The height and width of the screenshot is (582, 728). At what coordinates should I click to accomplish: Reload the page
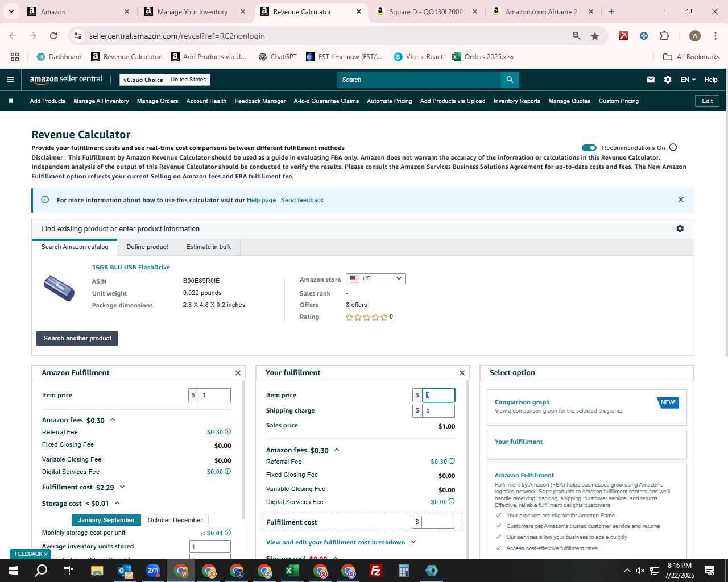pos(53,36)
